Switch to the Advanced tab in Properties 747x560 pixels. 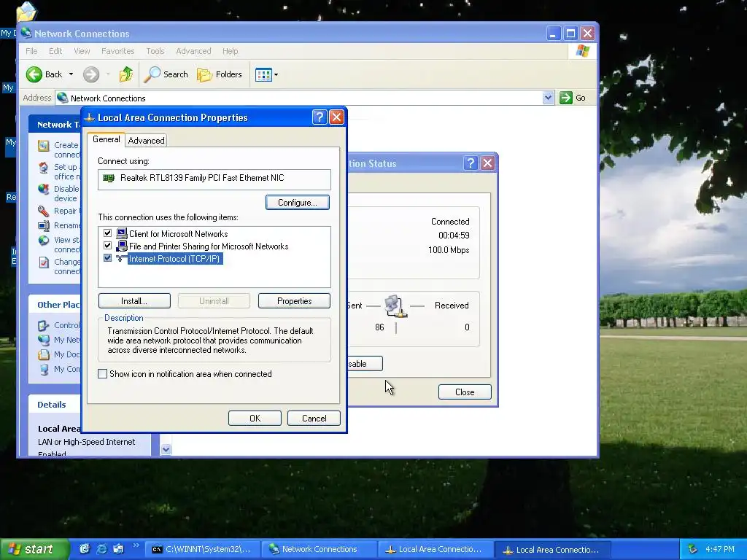coord(146,141)
